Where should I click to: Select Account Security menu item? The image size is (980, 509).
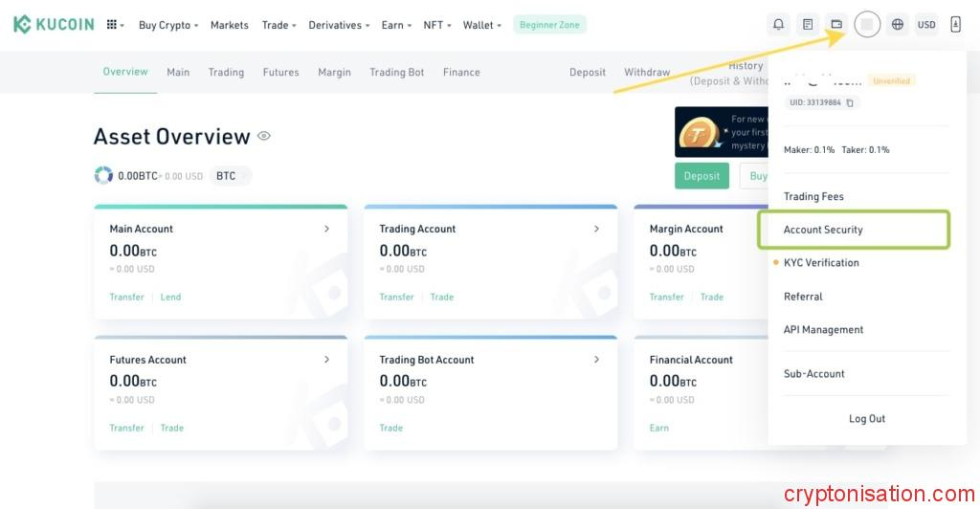(823, 230)
